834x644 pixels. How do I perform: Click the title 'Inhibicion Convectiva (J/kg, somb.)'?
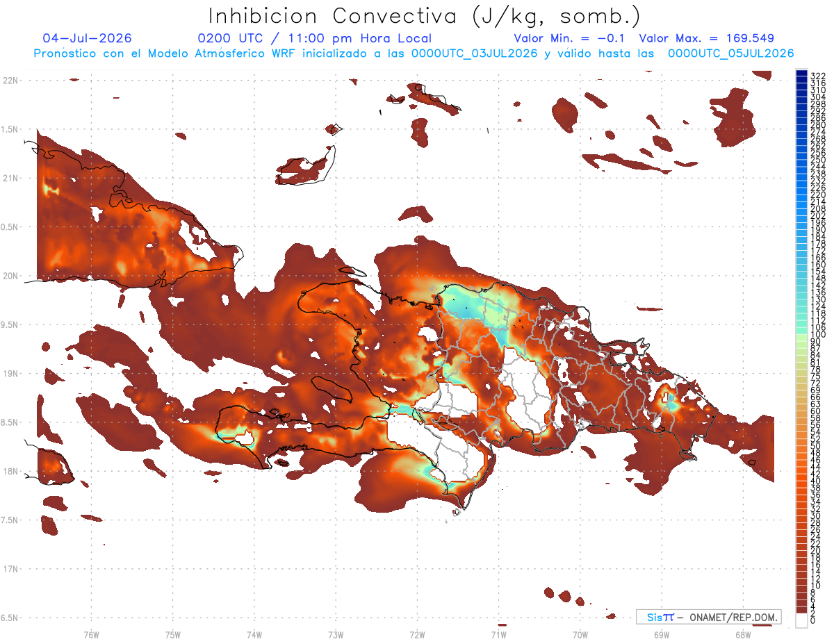tap(425, 17)
